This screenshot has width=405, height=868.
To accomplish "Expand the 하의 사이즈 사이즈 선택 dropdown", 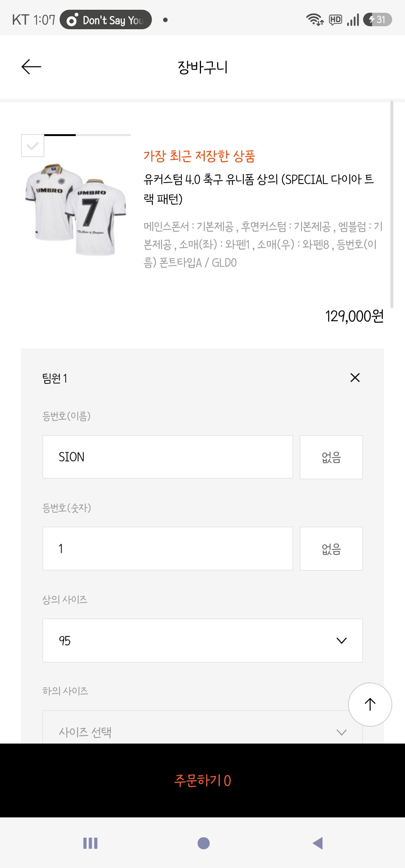I will pyautogui.click(x=202, y=727).
